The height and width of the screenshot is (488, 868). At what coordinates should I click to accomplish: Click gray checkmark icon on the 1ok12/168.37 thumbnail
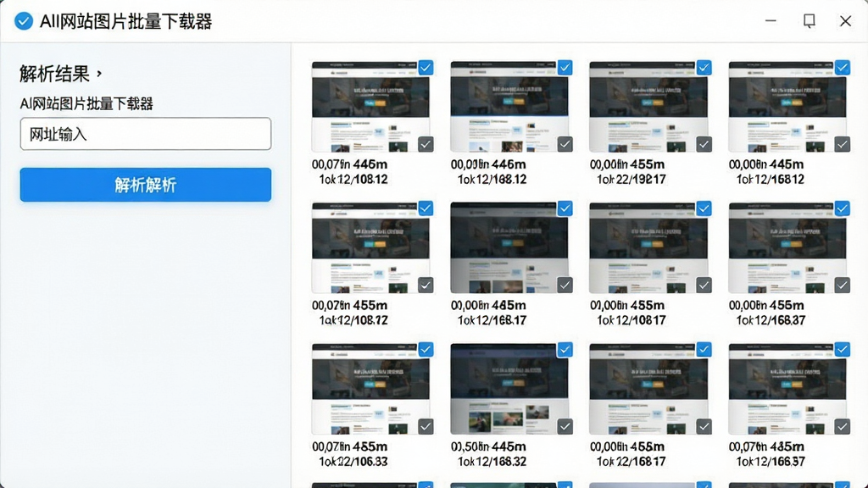(843, 285)
